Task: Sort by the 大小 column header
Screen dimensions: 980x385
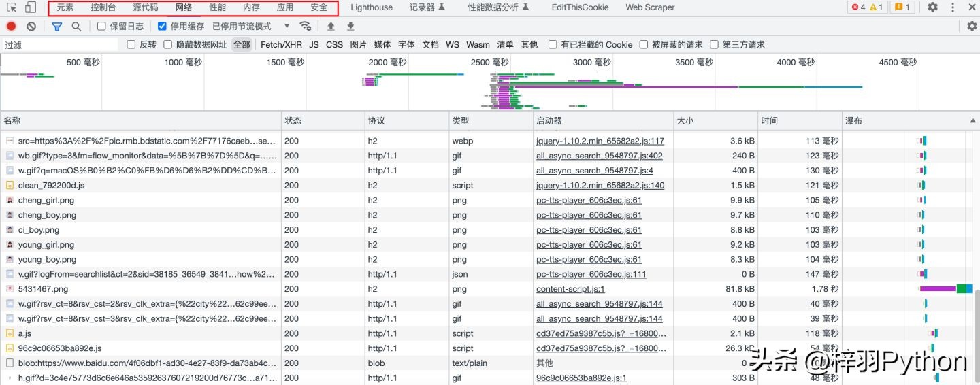Action: tap(716, 120)
